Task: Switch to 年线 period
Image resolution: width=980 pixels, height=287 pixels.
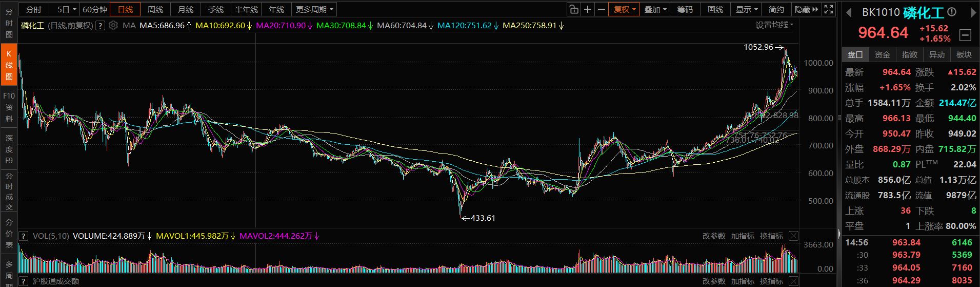Action: click(276, 9)
